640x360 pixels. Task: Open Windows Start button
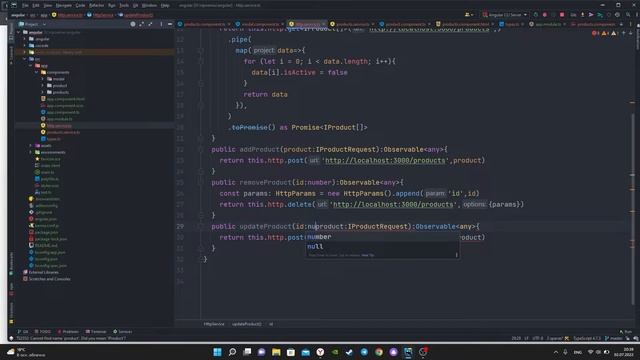pyautogui.click(x=218, y=352)
